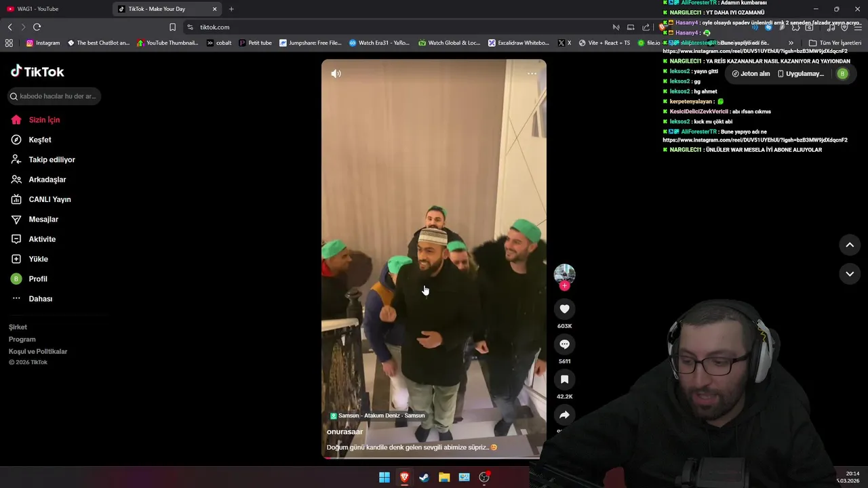Open The best ChatBot bookmark
The width and height of the screenshot is (868, 488).
[x=98, y=43]
